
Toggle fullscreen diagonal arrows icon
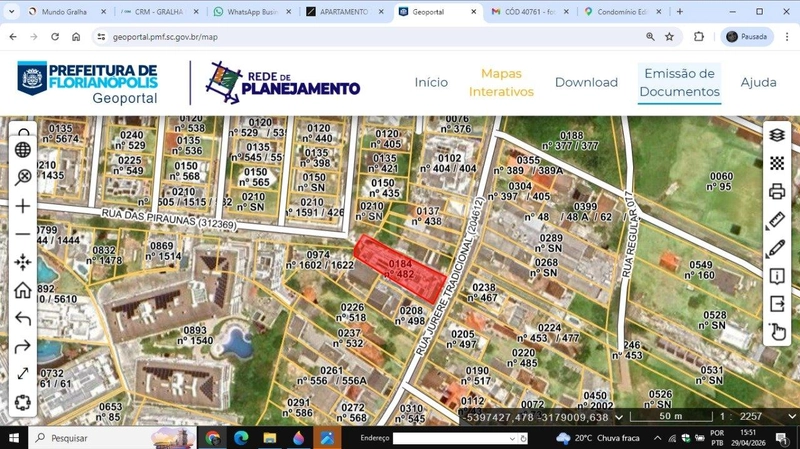point(22,374)
